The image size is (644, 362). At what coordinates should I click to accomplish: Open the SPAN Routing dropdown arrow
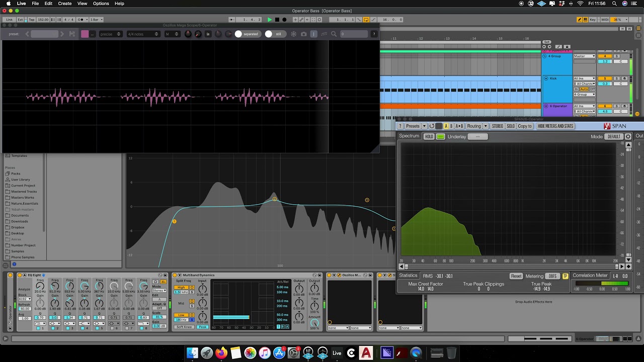pyautogui.click(x=486, y=126)
